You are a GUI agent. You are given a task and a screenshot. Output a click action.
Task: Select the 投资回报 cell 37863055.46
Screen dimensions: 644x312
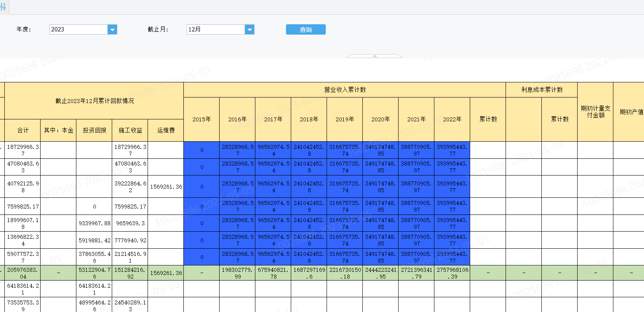pos(94,257)
